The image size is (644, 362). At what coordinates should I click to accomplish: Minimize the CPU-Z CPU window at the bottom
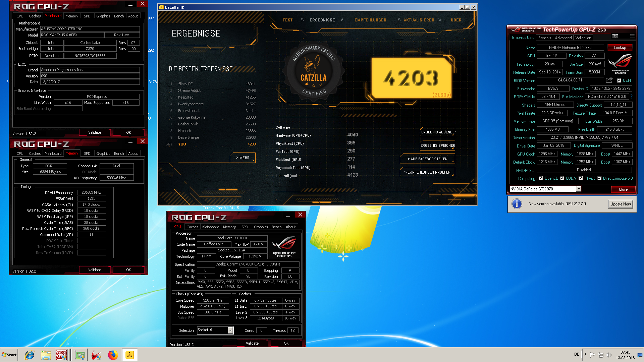[x=288, y=215]
